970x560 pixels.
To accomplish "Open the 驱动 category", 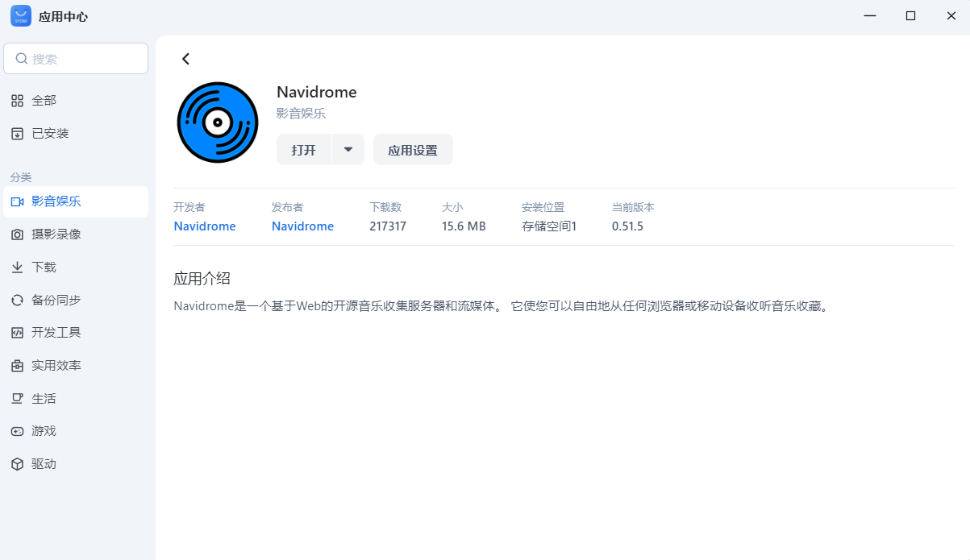I will 76,464.
